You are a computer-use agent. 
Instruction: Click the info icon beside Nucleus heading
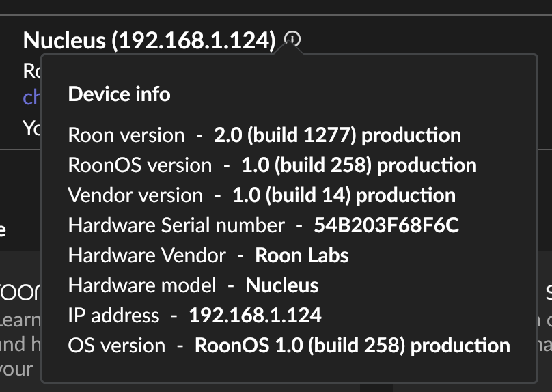point(292,40)
